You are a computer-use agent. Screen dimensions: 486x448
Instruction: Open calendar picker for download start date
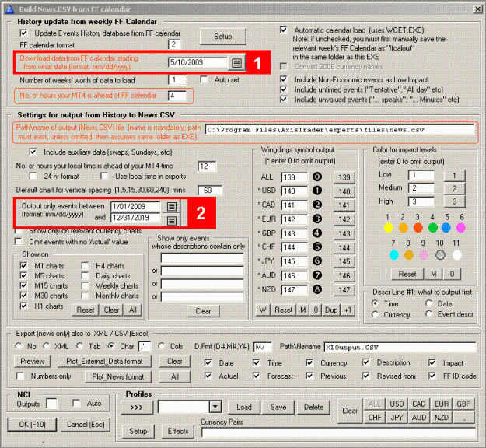[x=236, y=63]
